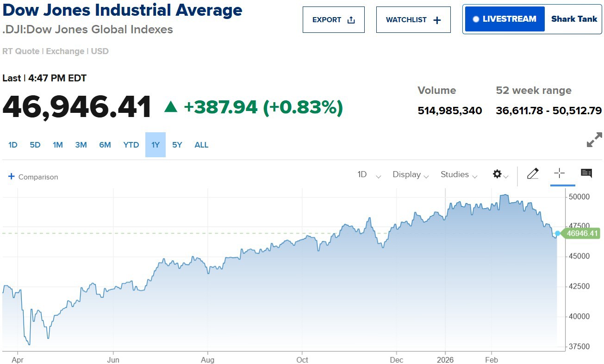Toggle the 1Y chart range
Screen dimensions: 604x364
[x=155, y=145]
